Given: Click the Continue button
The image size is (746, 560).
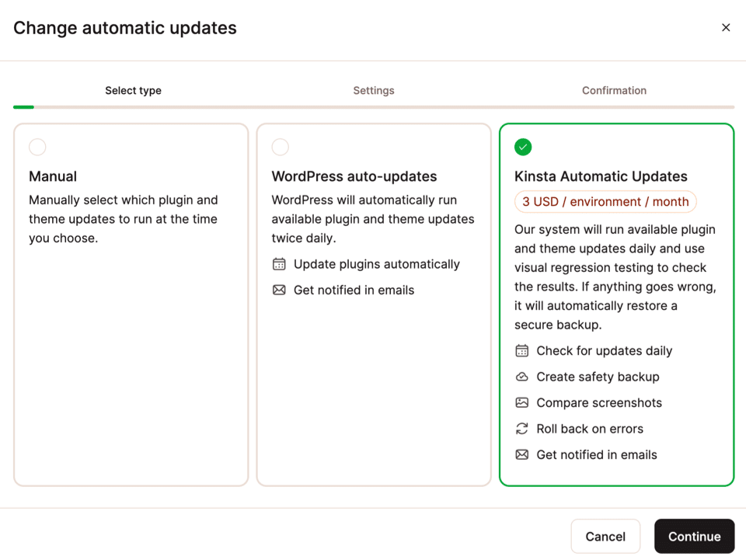Looking at the screenshot, I should [694, 536].
